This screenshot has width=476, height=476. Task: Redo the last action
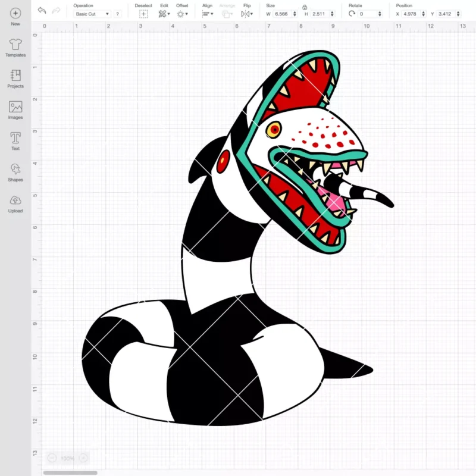pyautogui.click(x=56, y=11)
